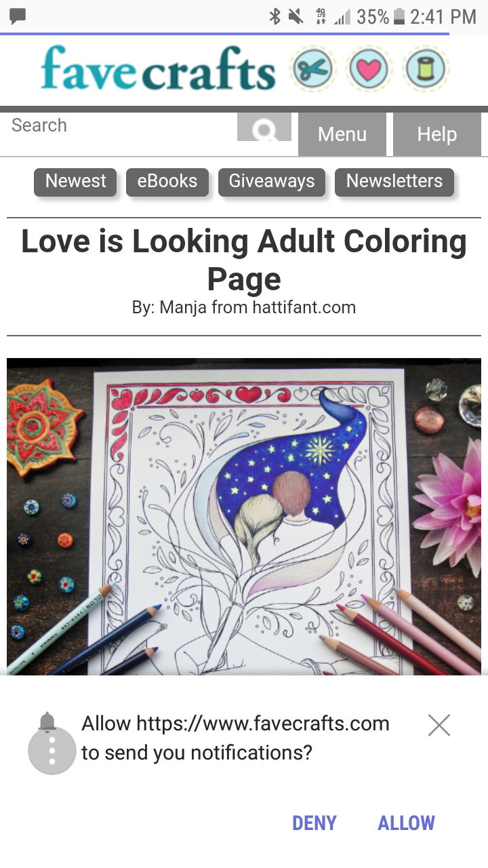
Task: Tap the muted sound icon in the status bar
Action: [296, 16]
